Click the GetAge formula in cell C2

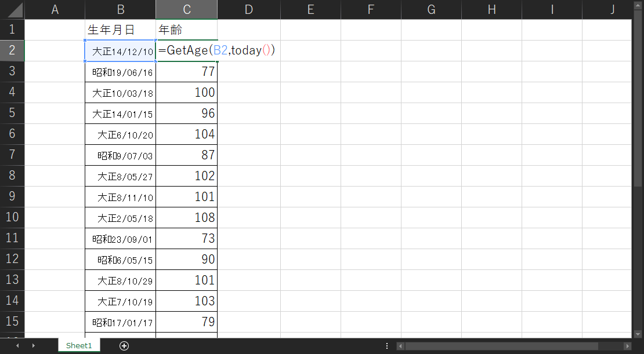click(216, 51)
